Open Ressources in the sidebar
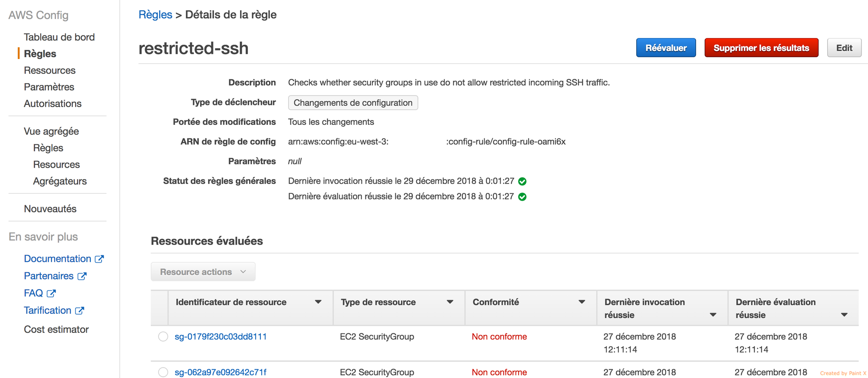868x378 pixels. point(49,70)
